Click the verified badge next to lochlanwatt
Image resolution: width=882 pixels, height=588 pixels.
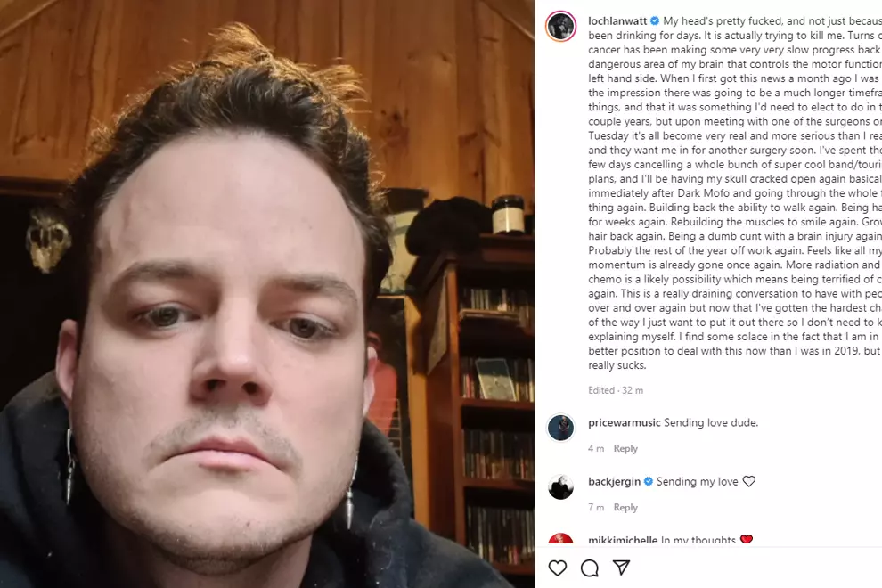(x=655, y=20)
